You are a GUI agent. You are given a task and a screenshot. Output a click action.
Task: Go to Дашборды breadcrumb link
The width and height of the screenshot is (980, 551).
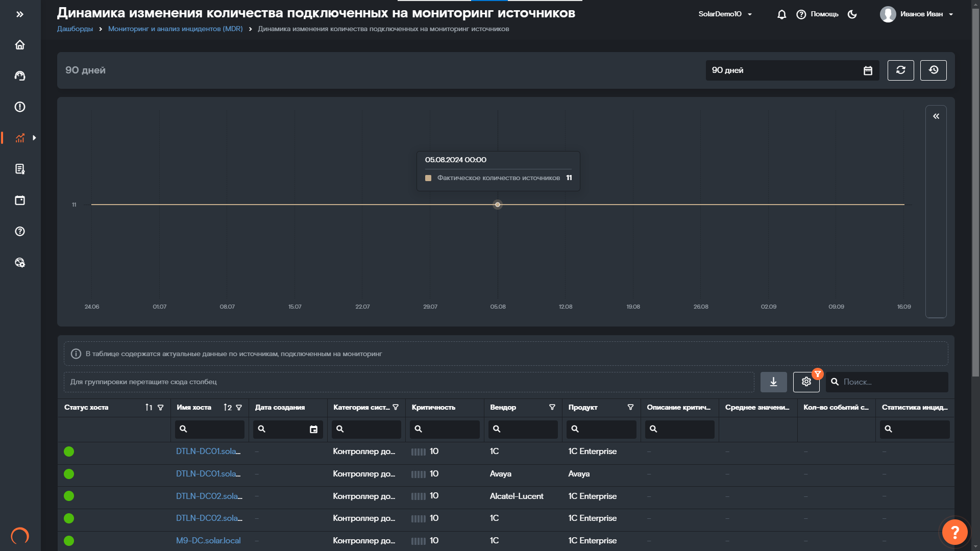(75, 29)
